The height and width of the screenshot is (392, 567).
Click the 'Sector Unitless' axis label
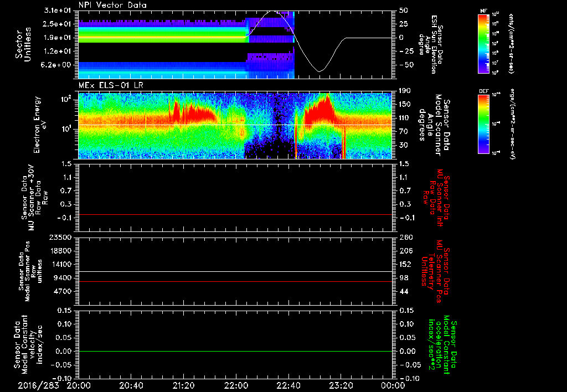coord(23,44)
